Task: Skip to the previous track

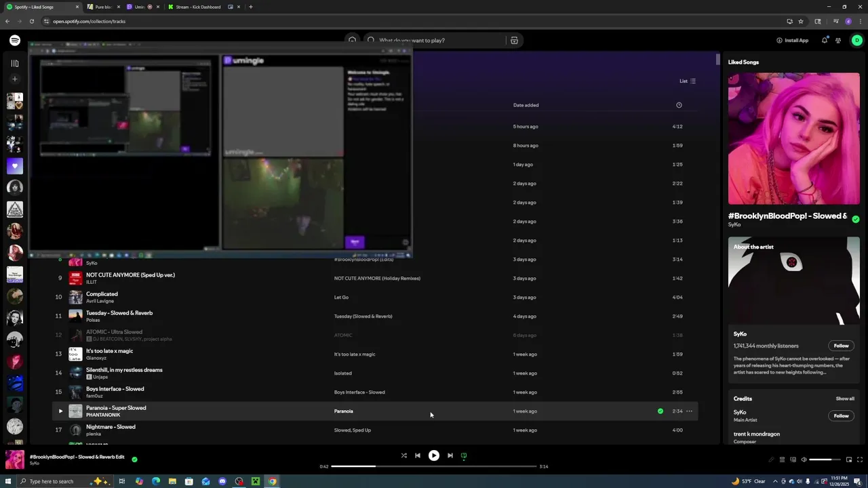Action: pyautogui.click(x=418, y=455)
